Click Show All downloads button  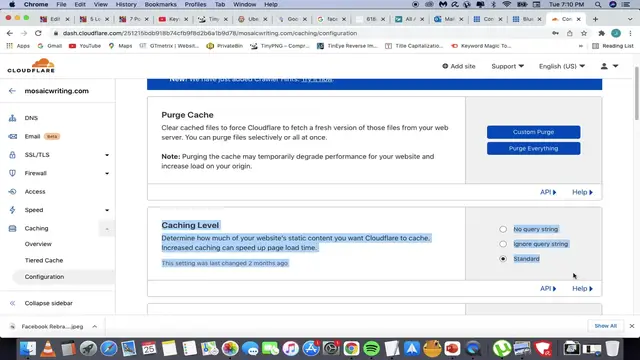[606, 326]
